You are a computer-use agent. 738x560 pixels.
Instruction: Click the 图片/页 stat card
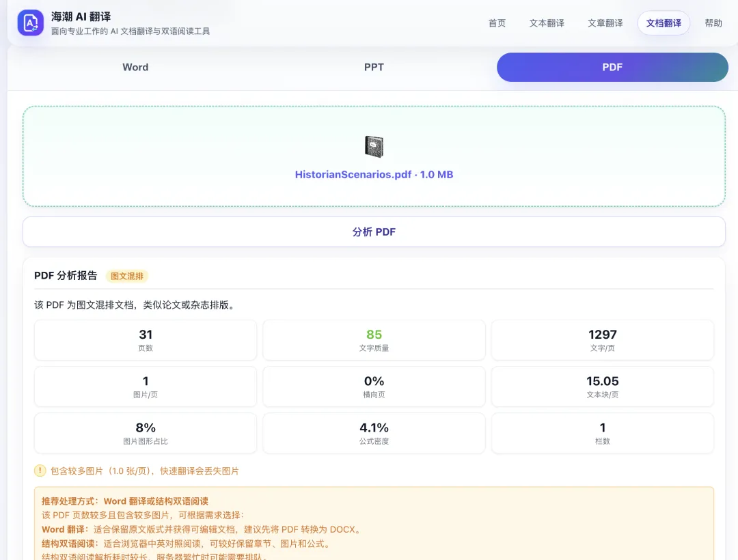146,387
